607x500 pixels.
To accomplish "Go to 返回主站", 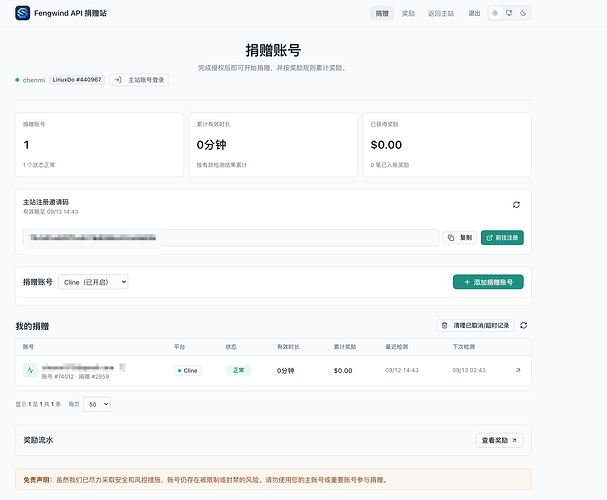I will (441, 13).
